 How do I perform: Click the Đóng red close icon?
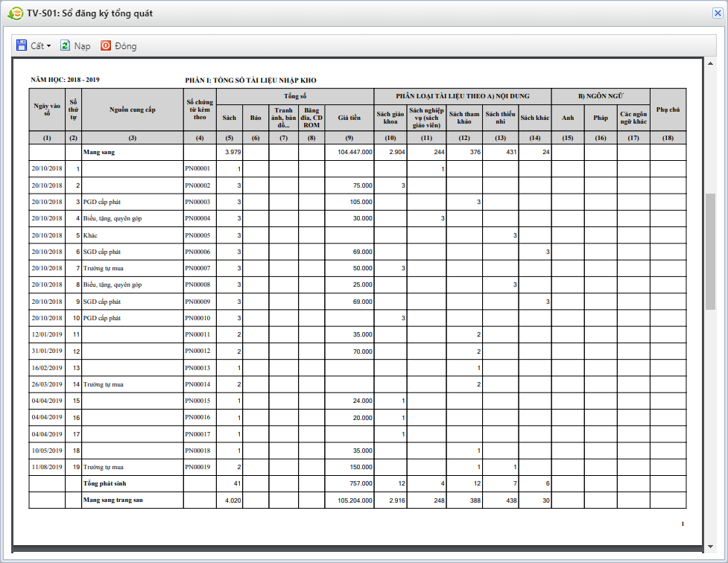106,45
